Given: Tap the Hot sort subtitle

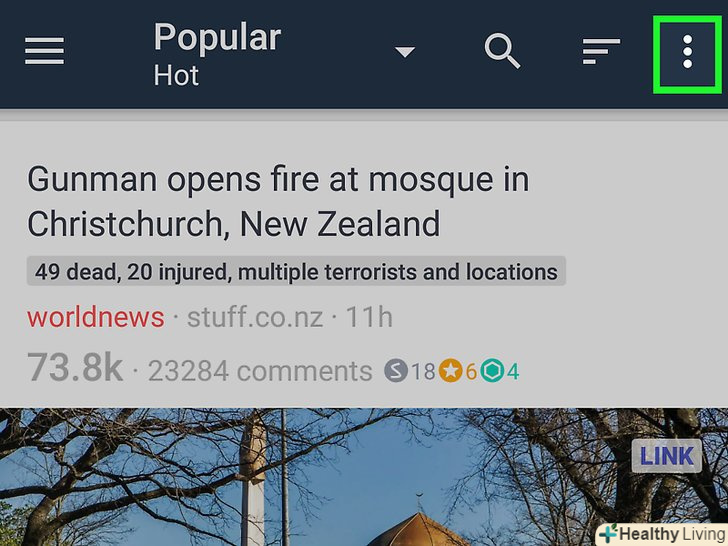Looking at the screenshot, I should point(176,75).
